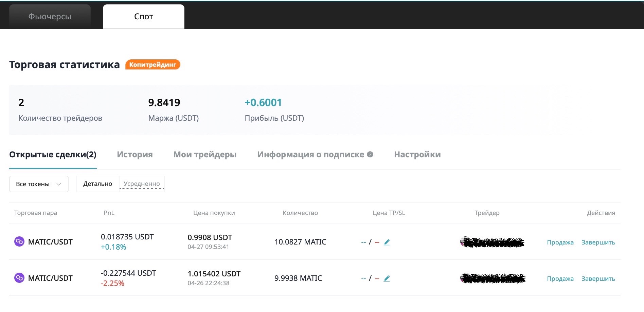The width and height of the screenshot is (644, 312).
Task: Click the Торговая пара column header
Action: (x=36, y=213)
